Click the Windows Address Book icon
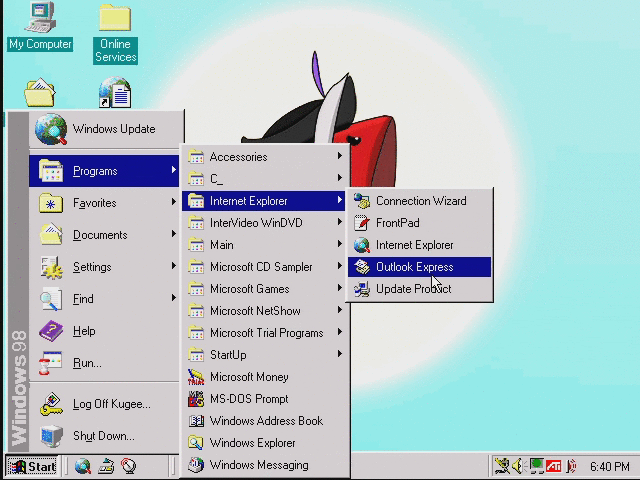The image size is (640, 480). [x=196, y=421]
